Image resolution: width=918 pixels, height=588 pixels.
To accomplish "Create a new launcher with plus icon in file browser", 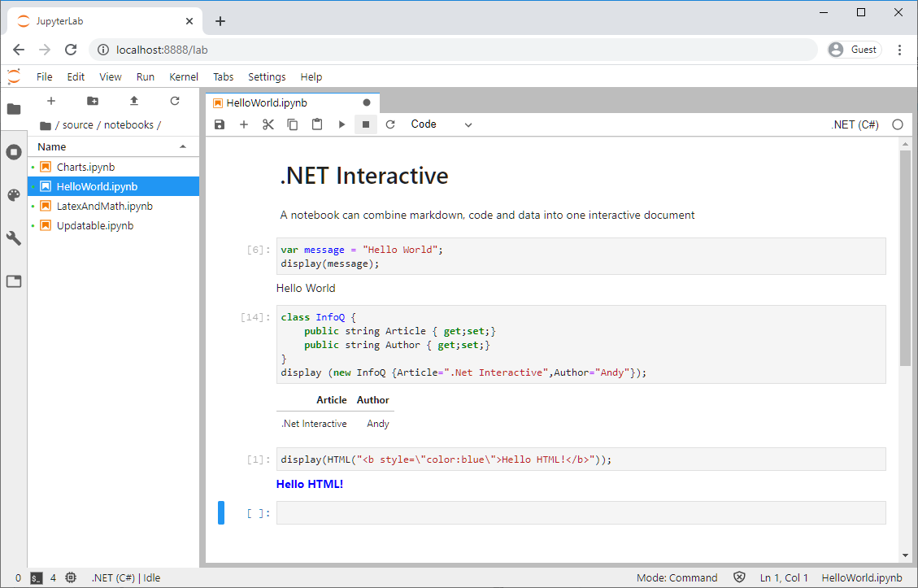I will click(x=51, y=101).
